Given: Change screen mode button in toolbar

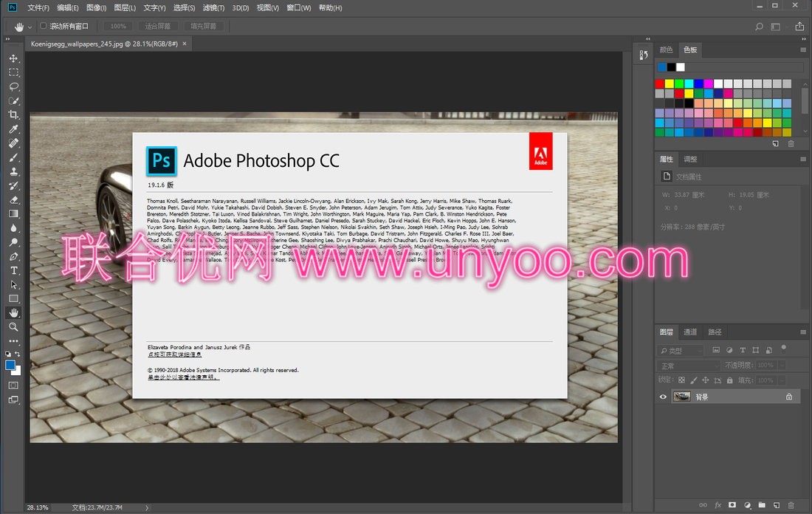Looking at the screenshot, I should pyautogui.click(x=13, y=400).
